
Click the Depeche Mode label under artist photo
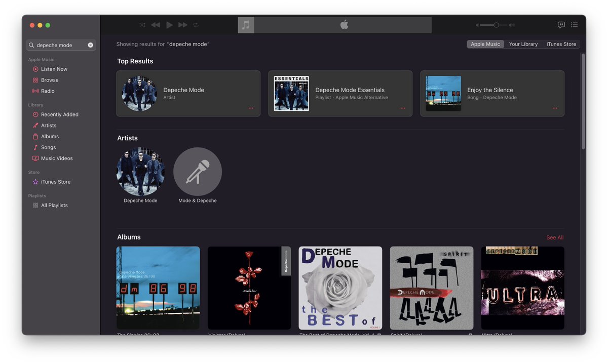pos(140,200)
